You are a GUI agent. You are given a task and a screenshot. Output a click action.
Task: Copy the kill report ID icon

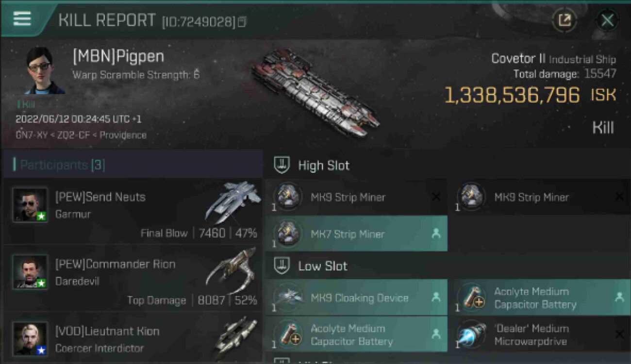[242, 21]
